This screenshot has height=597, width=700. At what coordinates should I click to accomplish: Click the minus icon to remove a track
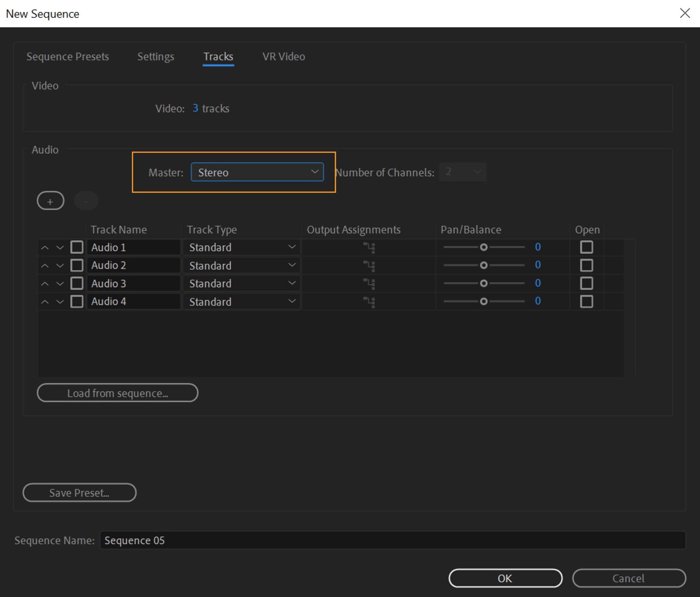click(x=86, y=200)
